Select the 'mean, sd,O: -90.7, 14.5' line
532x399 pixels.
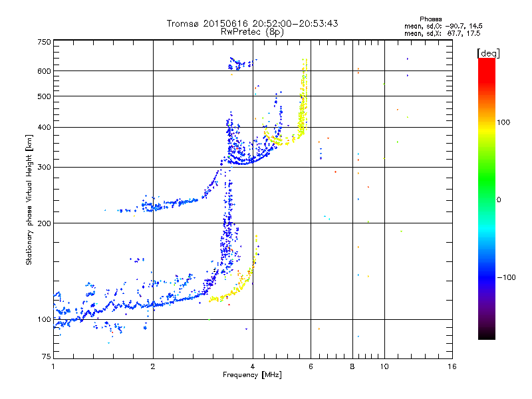pyautogui.click(x=443, y=26)
